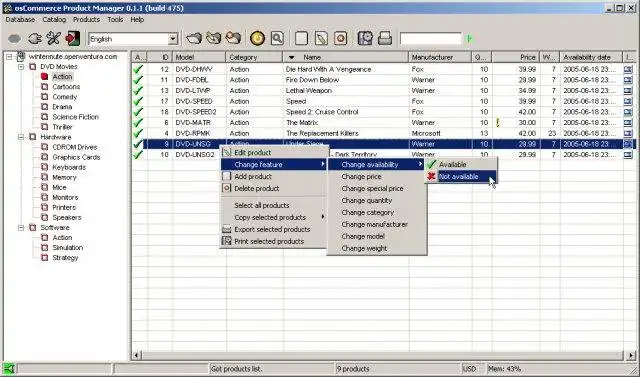
Task: Click the third folder category icon in toolbar
Action: pos(233,38)
